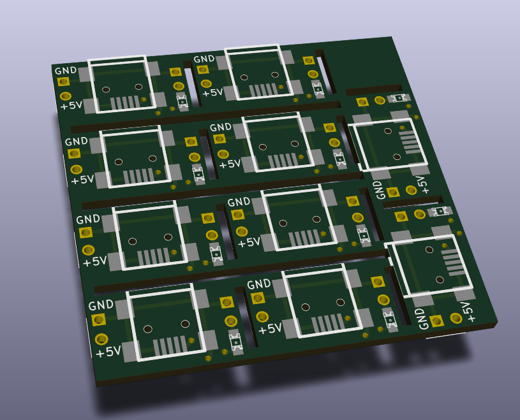Click +5V label on top-left board
520x420 pixels.
point(71,106)
